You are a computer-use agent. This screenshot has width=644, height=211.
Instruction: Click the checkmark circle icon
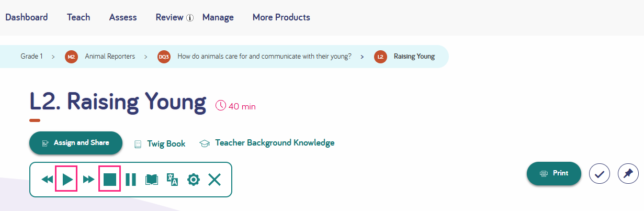[x=600, y=174]
